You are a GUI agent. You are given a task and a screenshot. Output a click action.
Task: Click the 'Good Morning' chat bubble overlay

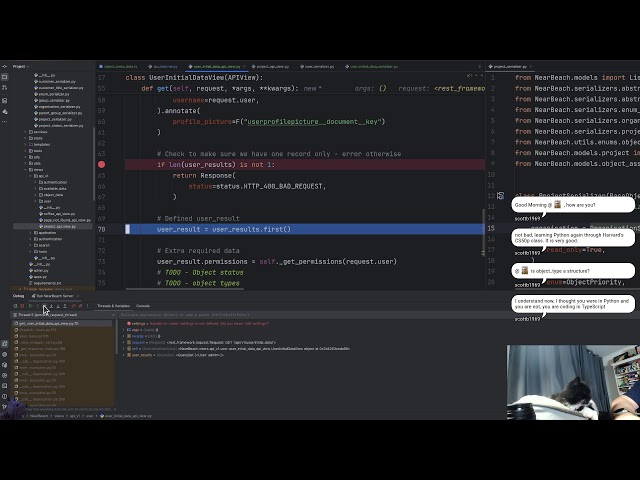click(x=573, y=205)
